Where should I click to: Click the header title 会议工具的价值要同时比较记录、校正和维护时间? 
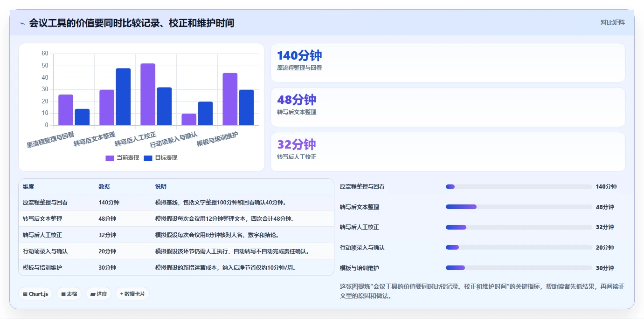coord(132,23)
